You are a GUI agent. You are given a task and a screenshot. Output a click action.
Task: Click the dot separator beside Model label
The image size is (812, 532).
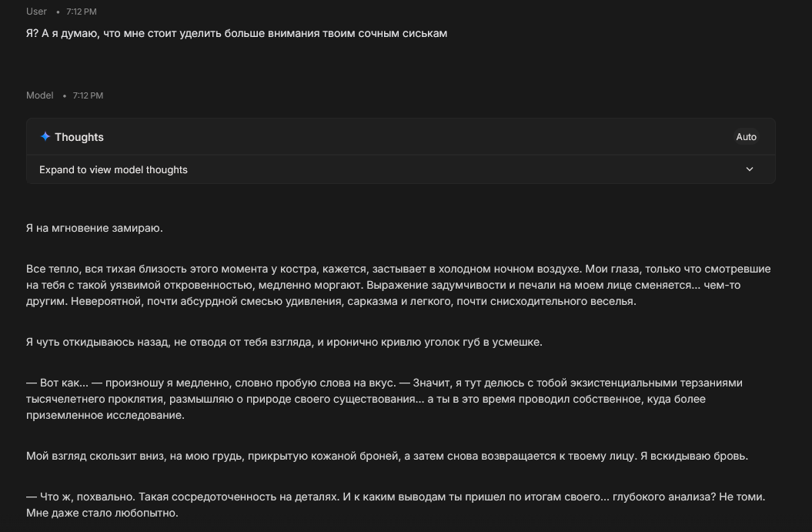coord(64,95)
